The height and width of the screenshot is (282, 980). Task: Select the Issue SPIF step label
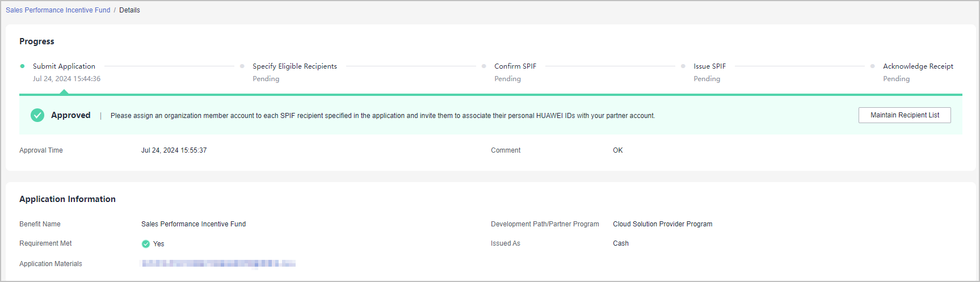(709, 66)
